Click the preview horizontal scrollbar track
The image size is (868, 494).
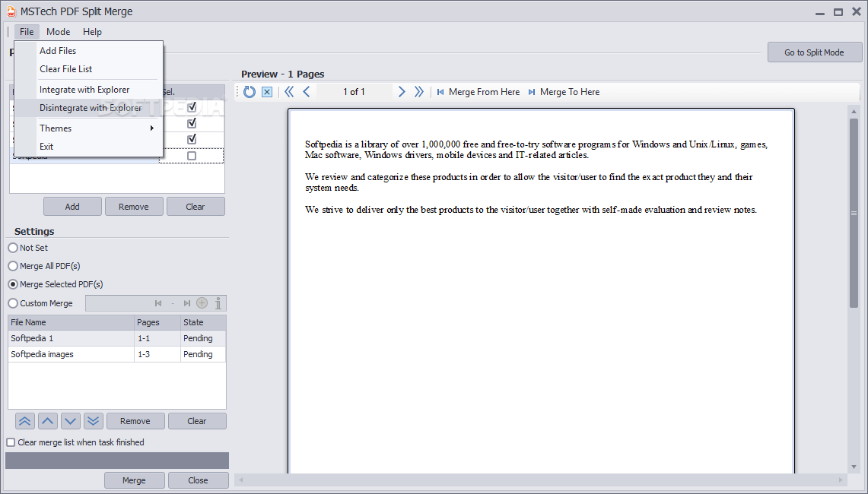[x=539, y=480]
